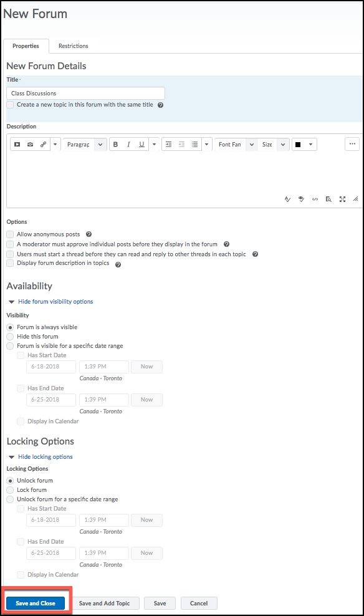Click the Insert Quicklink icon
This screenshot has height=616, width=364.
[x=43, y=145]
